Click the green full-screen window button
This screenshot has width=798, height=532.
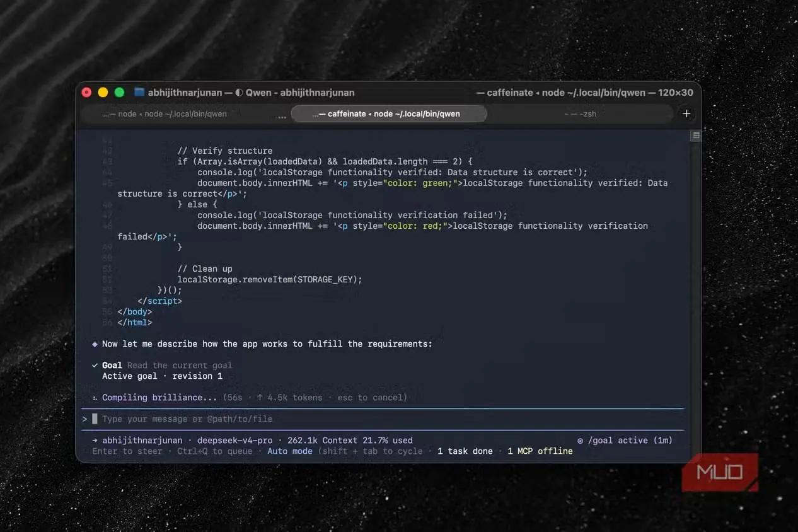(119, 93)
